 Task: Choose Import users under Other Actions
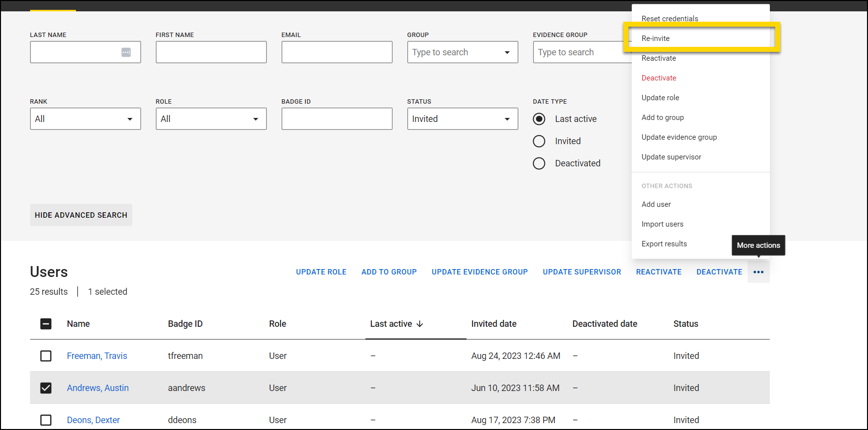700,224
